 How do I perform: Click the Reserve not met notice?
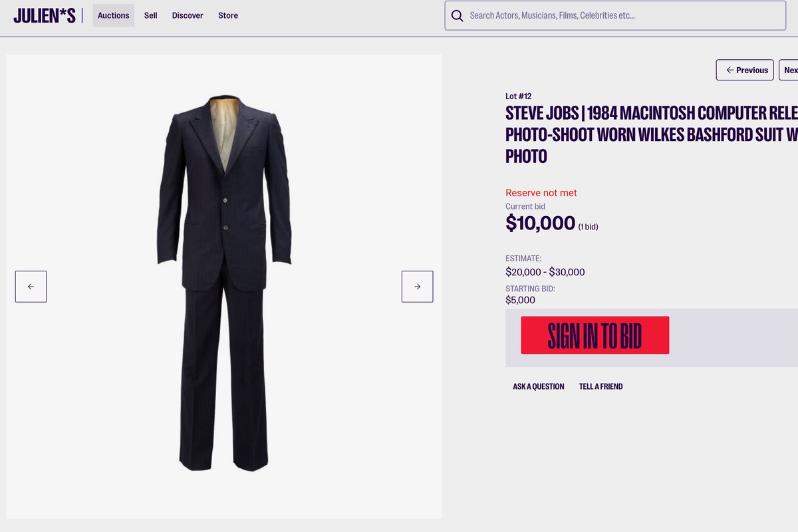click(x=541, y=193)
